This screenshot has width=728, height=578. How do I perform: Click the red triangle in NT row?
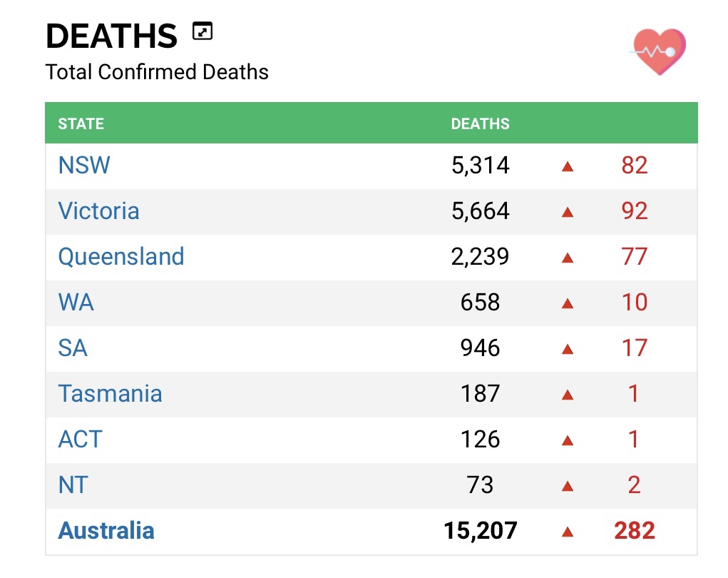click(x=568, y=486)
